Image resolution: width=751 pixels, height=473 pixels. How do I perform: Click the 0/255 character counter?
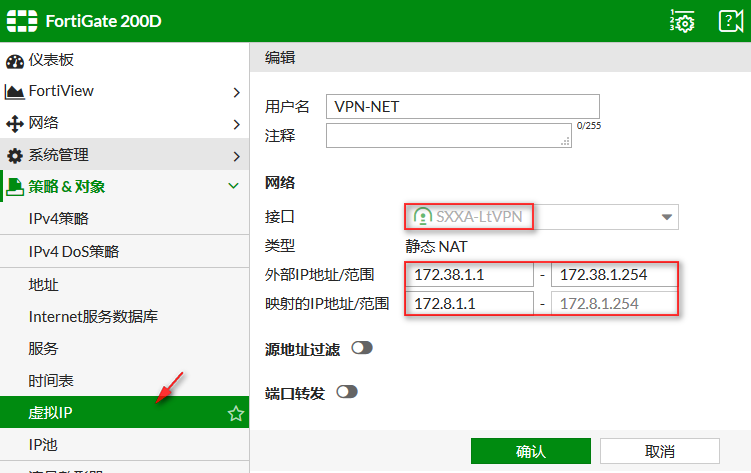pyautogui.click(x=589, y=125)
